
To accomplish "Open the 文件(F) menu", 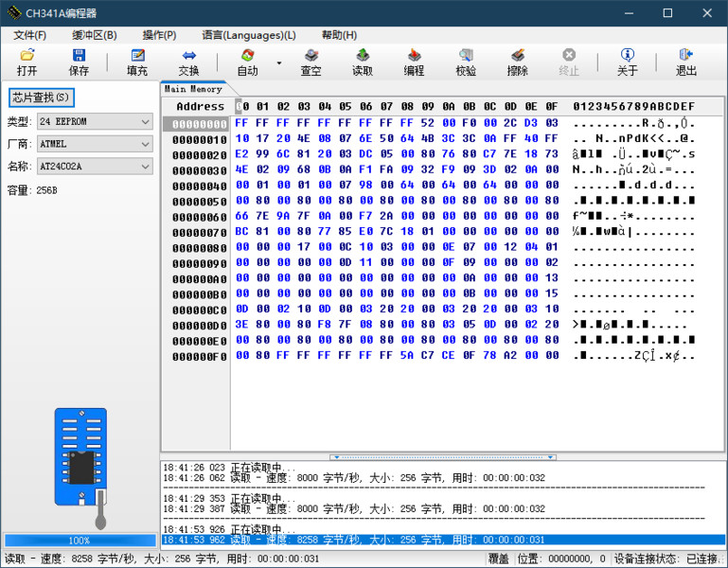I will [30, 35].
